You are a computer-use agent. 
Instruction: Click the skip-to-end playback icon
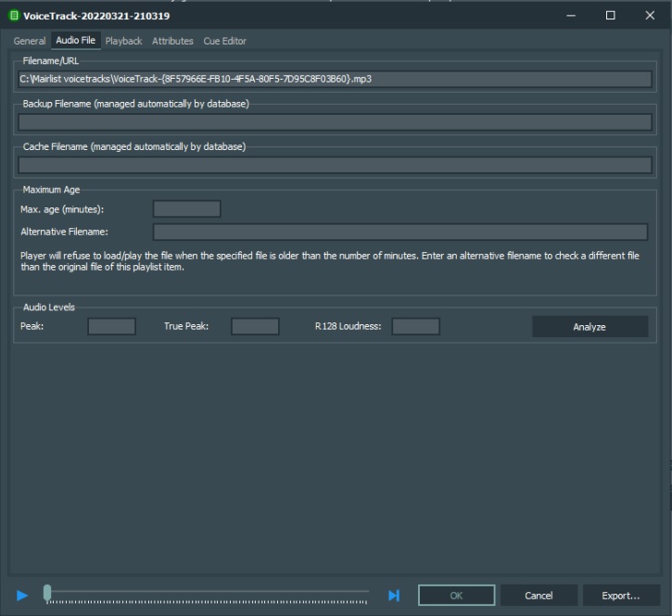click(394, 596)
